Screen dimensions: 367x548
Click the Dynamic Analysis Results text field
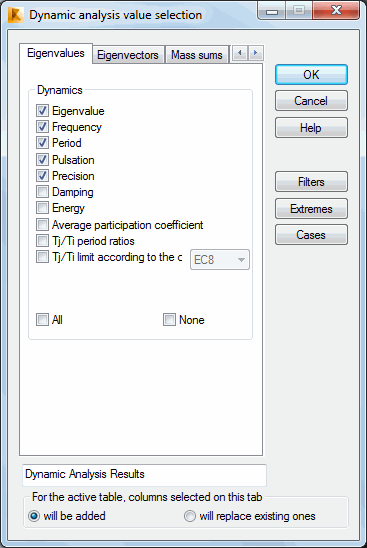point(144,475)
